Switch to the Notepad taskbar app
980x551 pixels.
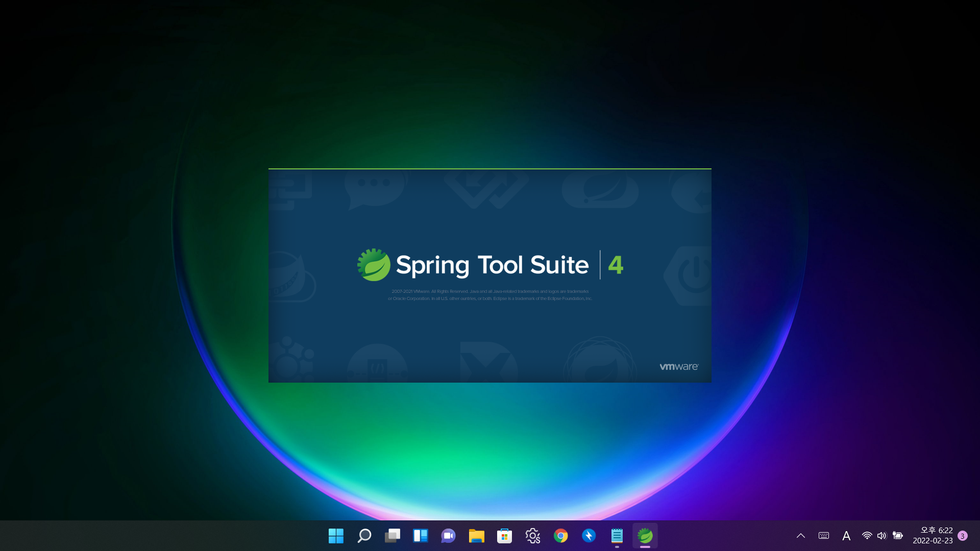(617, 536)
